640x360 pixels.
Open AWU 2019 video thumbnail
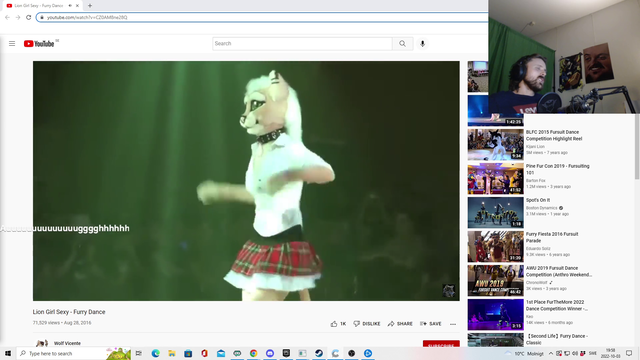tap(496, 280)
